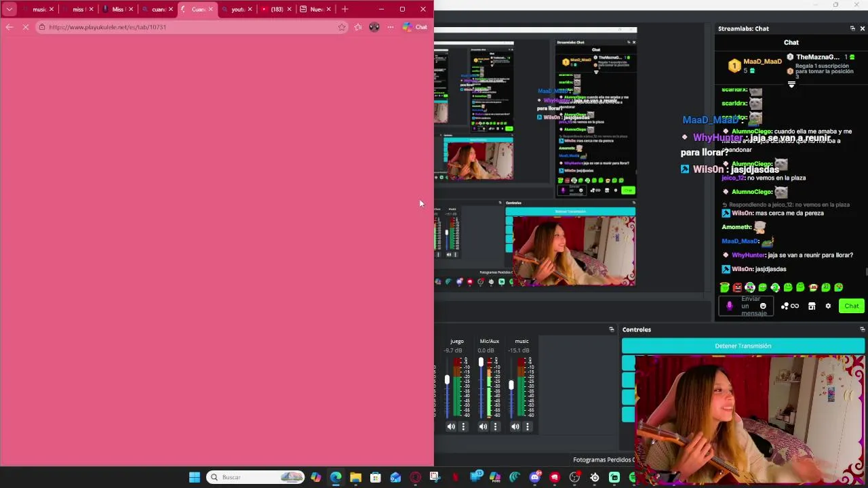Mute the music audio source
Screen dimensions: 868x488
(x=515, y=426)
